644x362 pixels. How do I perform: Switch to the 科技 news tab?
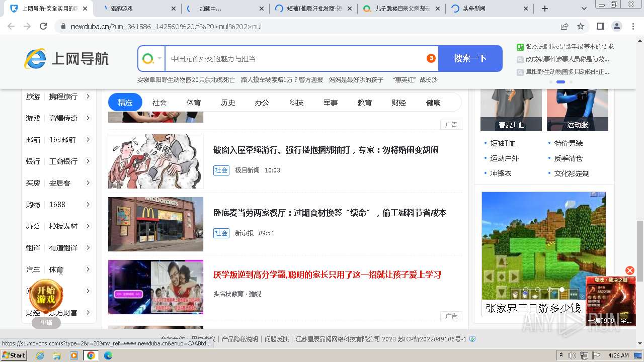pyautogui.click(x=296, y=103)
